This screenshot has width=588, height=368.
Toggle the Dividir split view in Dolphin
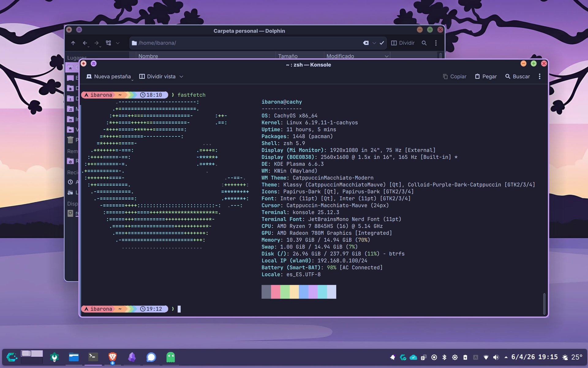coord(403,43)
